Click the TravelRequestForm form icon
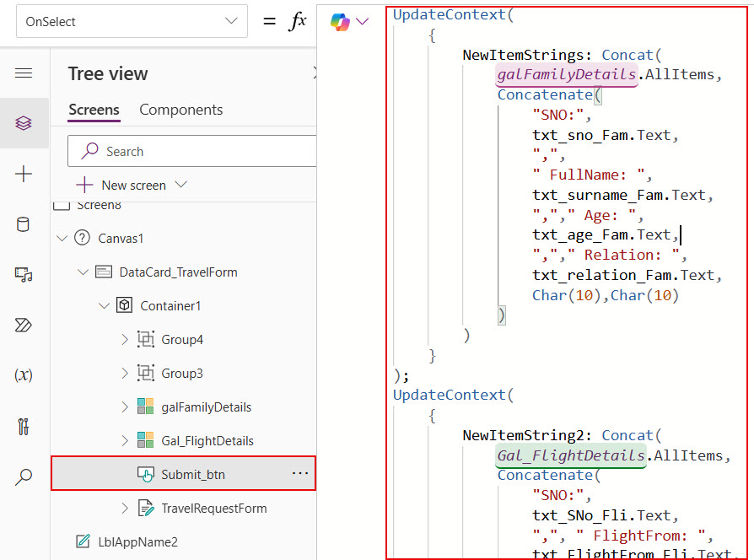Screen dimensions: 754x560 (146, 508)
